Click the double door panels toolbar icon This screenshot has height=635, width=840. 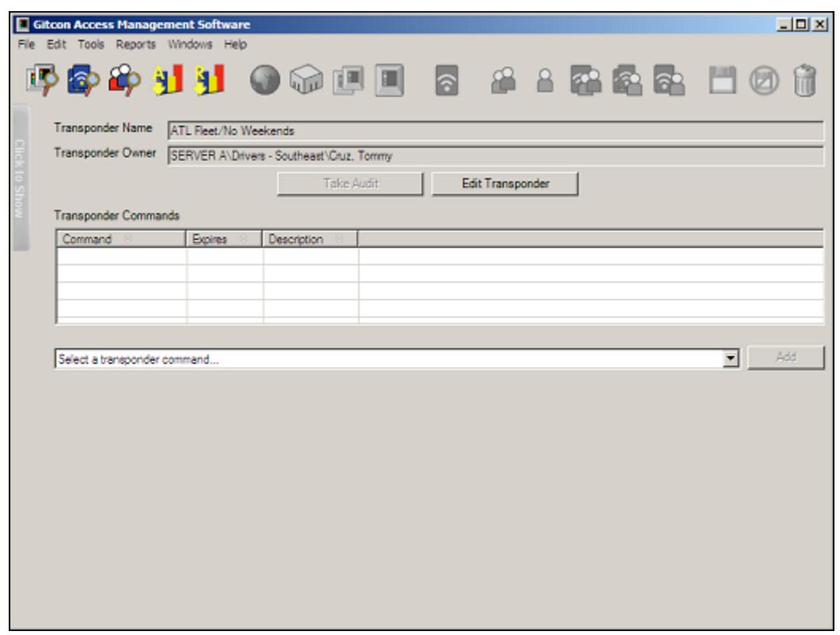click(349, 80)
